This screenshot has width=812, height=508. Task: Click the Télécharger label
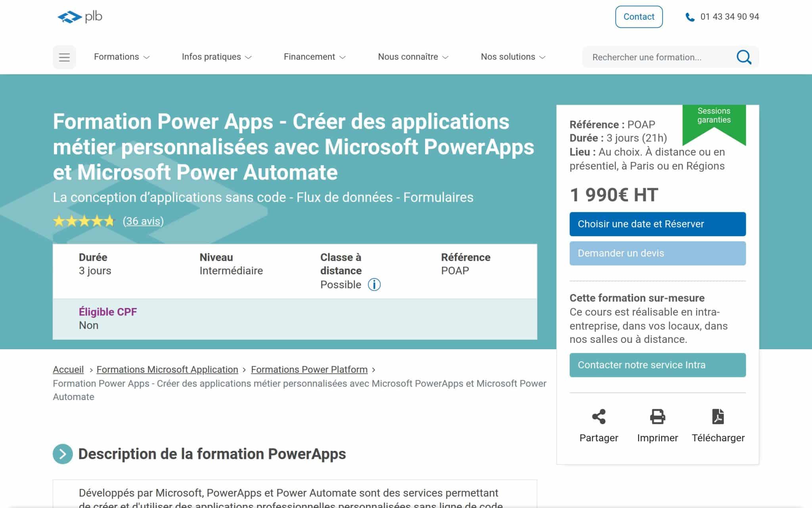[x=718, y=438]
